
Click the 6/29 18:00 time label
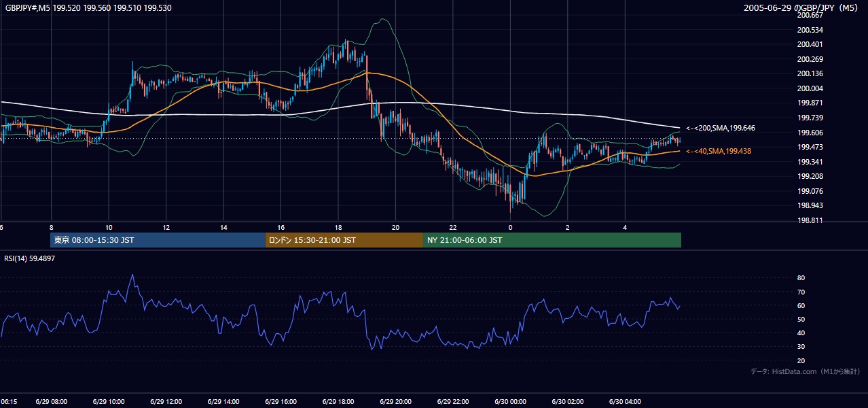[x=338, y=402]
